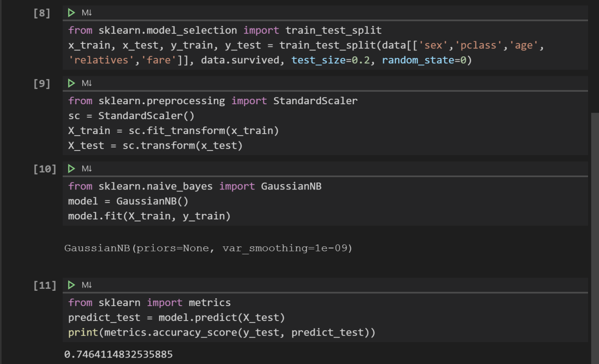Run the accuracy score metrics cell
Screen dimensions: 599x364
coord(71,285)
